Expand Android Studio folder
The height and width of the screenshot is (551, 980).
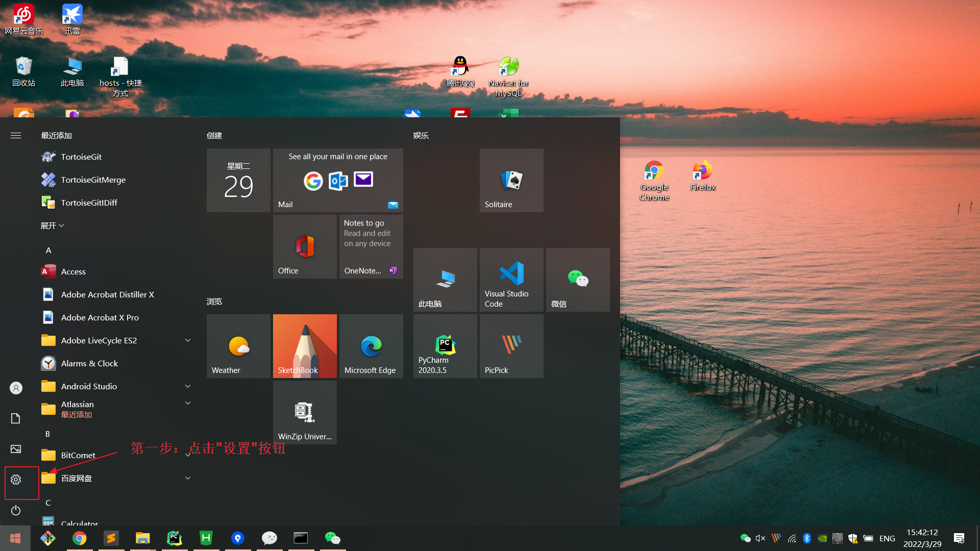point(188,386)
